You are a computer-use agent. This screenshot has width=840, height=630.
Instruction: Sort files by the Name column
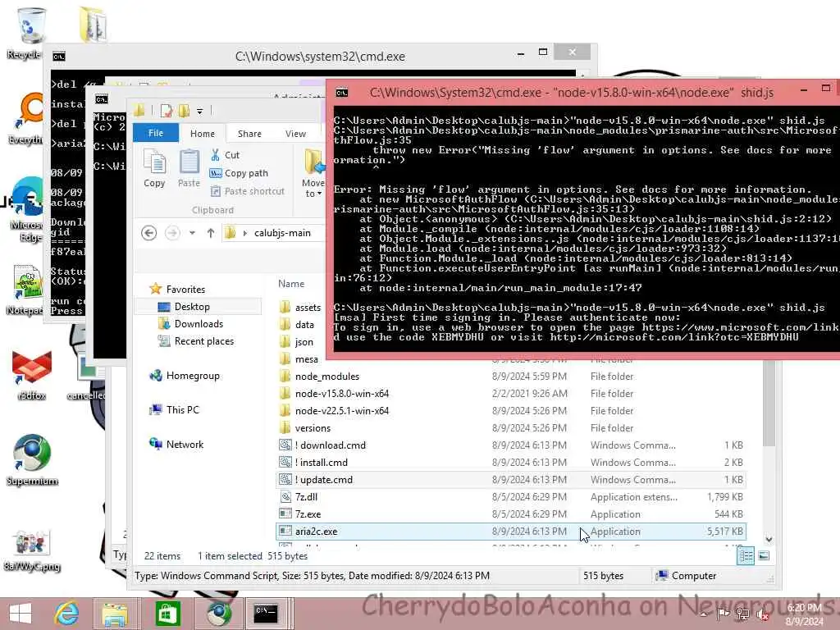click(x=291, y=284)
